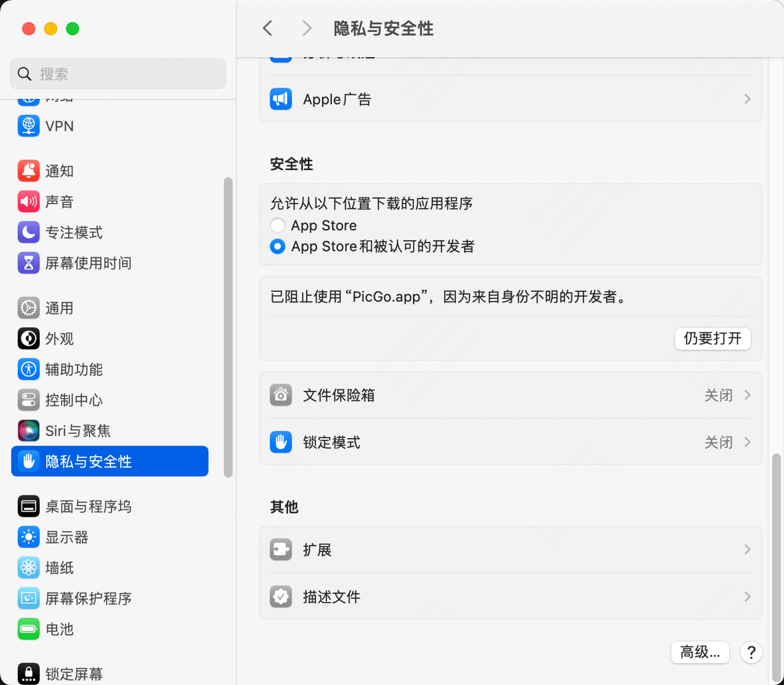Image resolution: width=784 pixels, height=685 pixels.
Task: Click the VPN settings icon
Action: pos(29,126)
